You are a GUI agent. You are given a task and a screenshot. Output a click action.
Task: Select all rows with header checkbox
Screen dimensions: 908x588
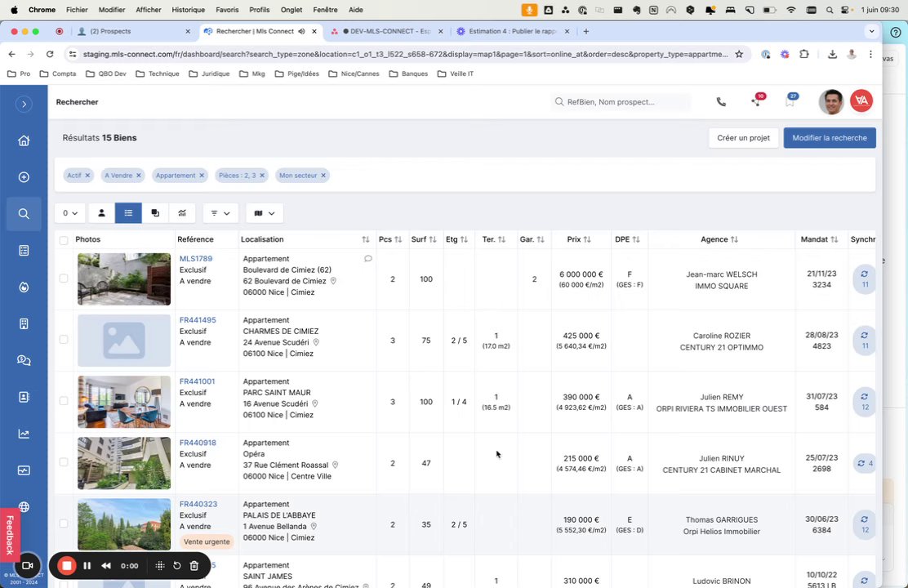64,240
